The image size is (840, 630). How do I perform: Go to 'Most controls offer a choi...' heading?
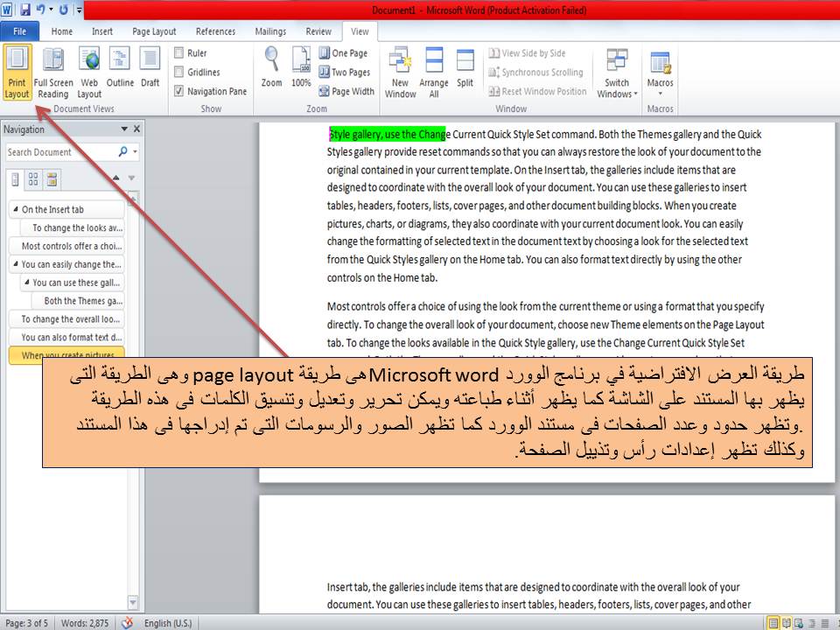coord(67,246)
